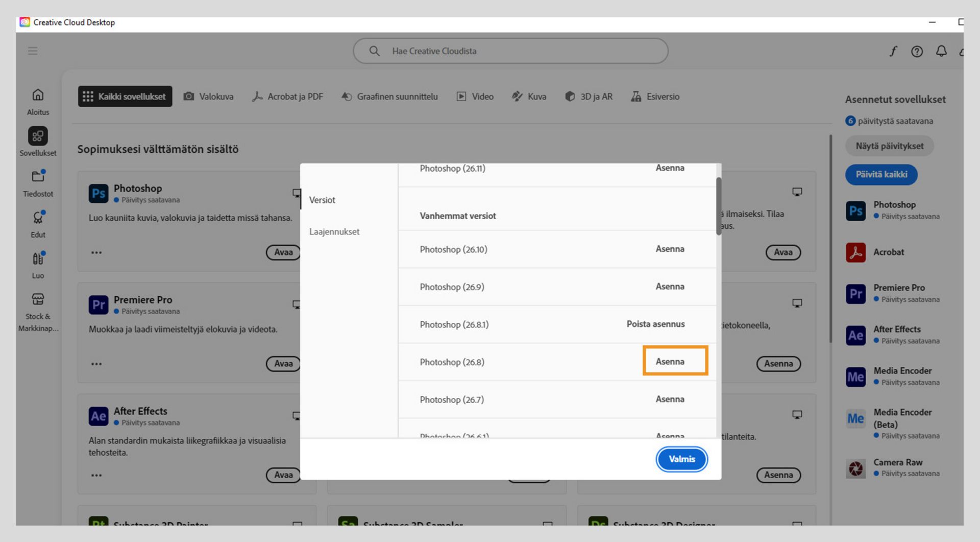Click Media Encoder (Beta) icon
980x542 pixels.
click(856, 418)
